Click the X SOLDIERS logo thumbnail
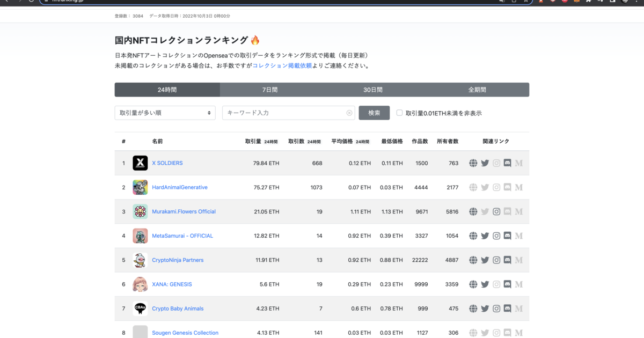Viewport: 644px width, 338px height. point(140,163)
